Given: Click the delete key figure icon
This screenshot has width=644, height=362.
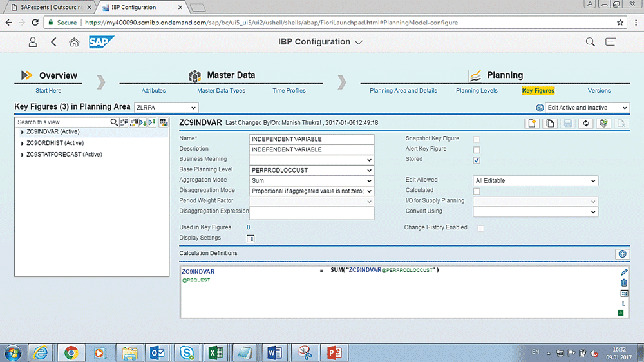Looking at the screenshot, I should (621, 123).
